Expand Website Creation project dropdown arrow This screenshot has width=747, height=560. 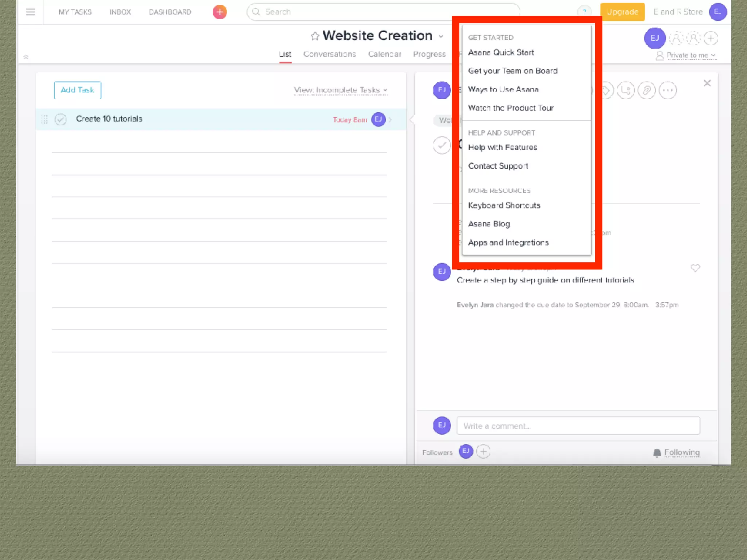click(441, 36)
